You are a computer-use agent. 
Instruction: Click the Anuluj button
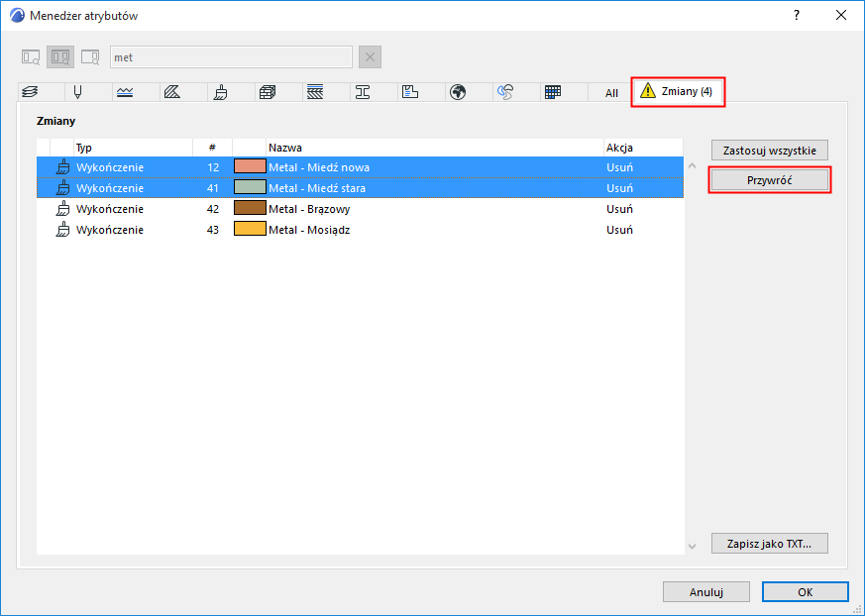(x=706, y=591)
